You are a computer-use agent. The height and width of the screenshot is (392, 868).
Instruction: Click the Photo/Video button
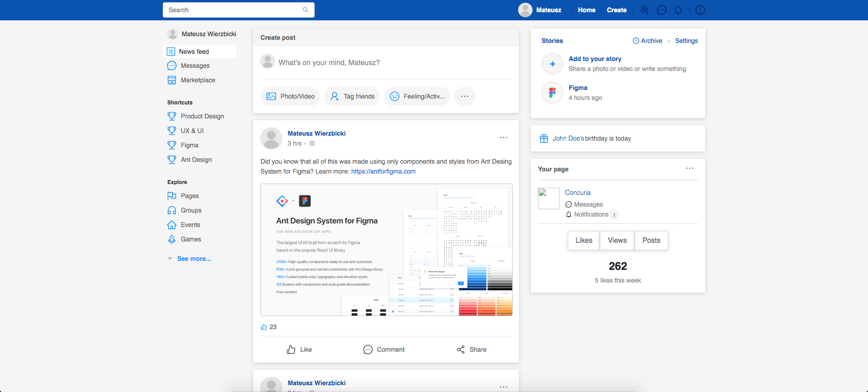290,96
